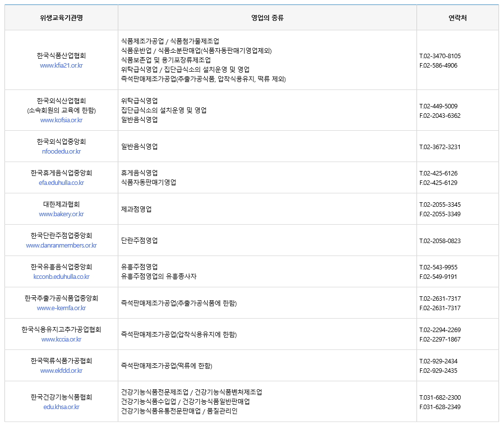Click 건강기능식품수입업 / 건강기능식품일반판매업 line
This screenshot has width=504, height=427.
[185, 401]
